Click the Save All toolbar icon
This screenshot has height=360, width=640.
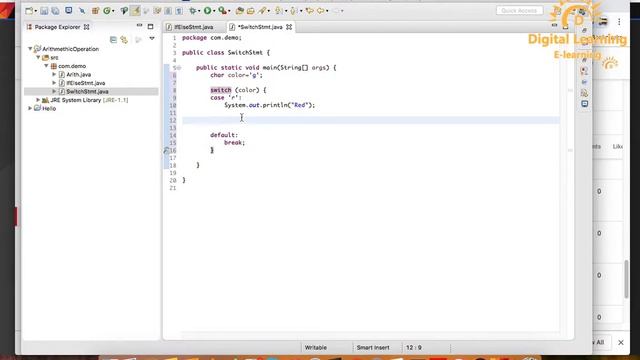coord(55,11)
